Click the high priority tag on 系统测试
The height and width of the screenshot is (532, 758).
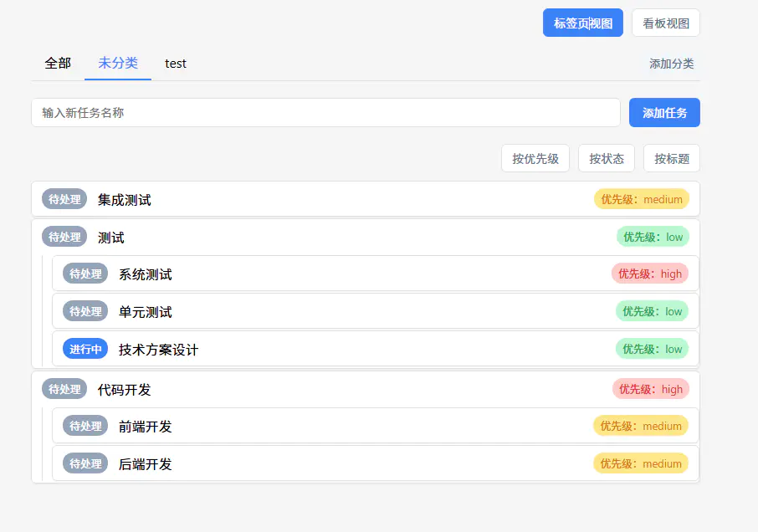(x=649, y=274)
